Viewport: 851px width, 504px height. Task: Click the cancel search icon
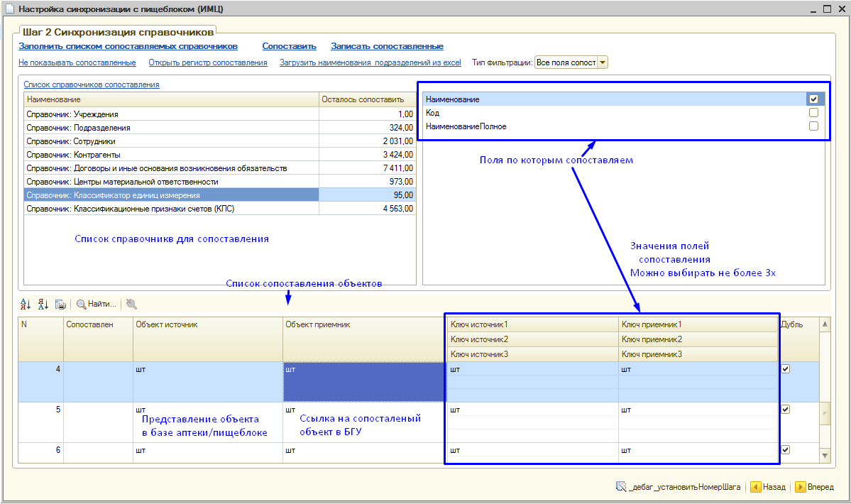[x=131, y=305]
